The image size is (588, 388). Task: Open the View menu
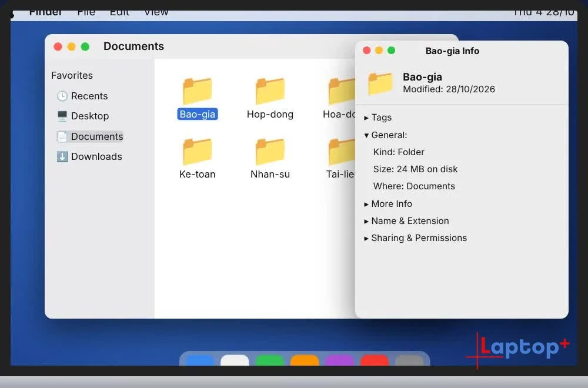tap(156, 13)
